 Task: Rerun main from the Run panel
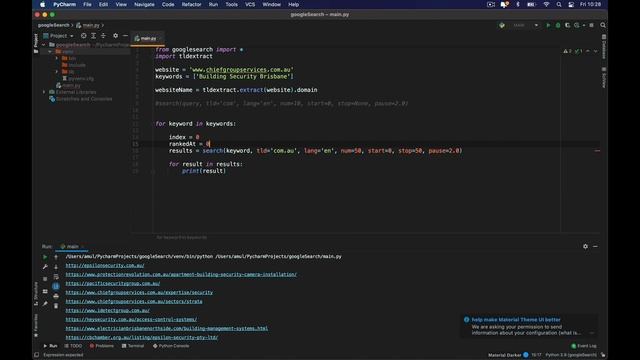[x=45, y=257]
